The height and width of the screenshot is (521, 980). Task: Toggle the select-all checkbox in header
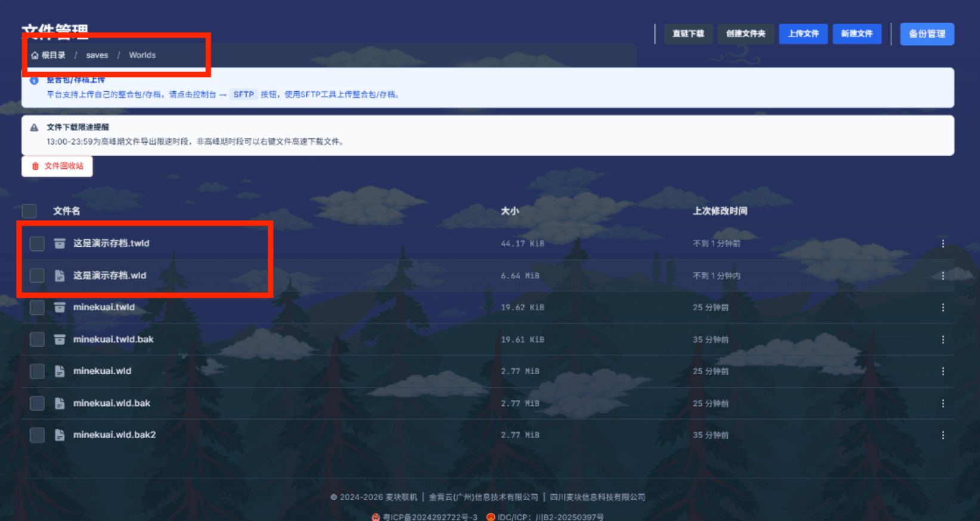tap(29, 211)
